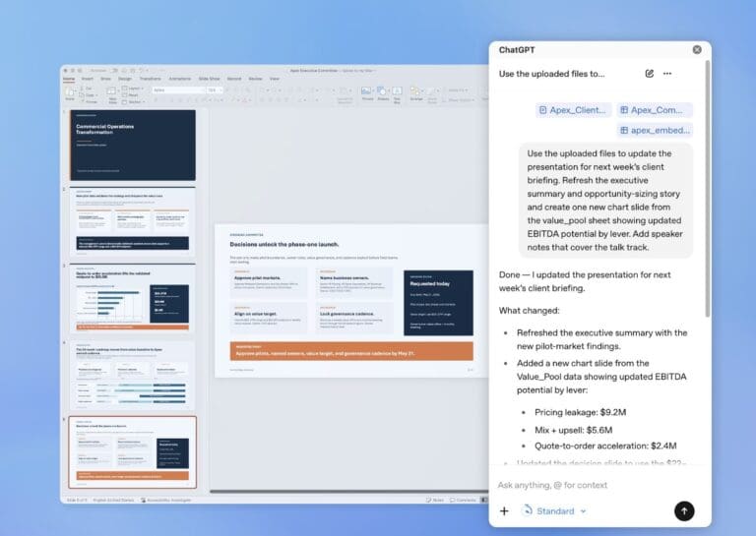Expand the Layout dropdown in the ribbon
This screenshot has width=756, height=536.
133,89
